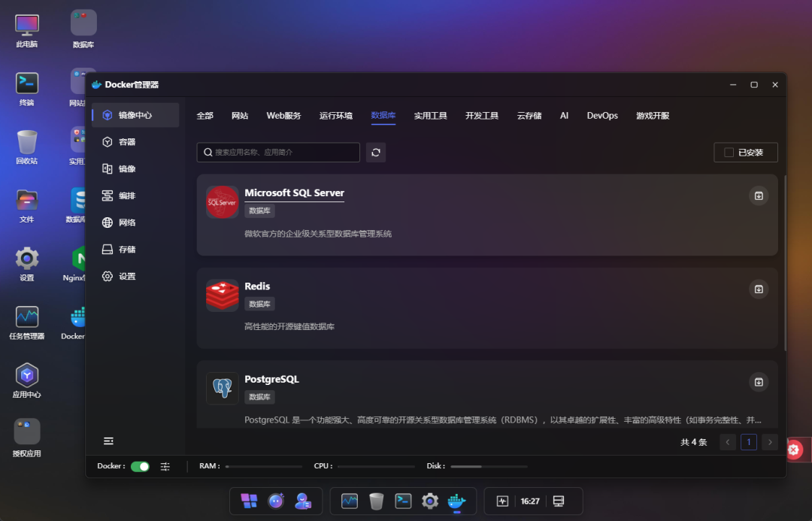Open the terminal icon in dock

tap(403, 501)
